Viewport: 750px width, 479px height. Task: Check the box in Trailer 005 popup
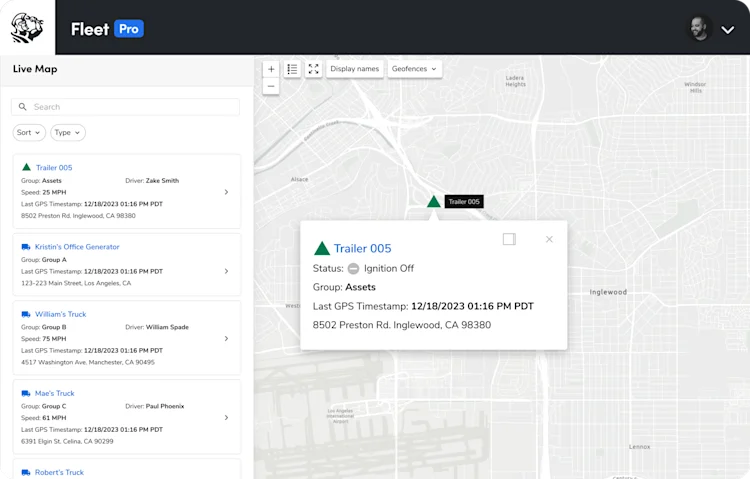(x=509, y=239)
